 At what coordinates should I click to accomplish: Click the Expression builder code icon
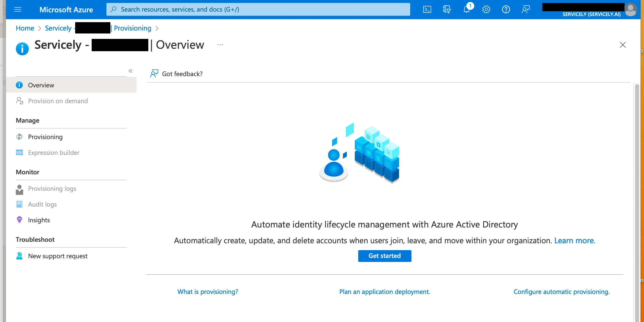click(19, 152)
